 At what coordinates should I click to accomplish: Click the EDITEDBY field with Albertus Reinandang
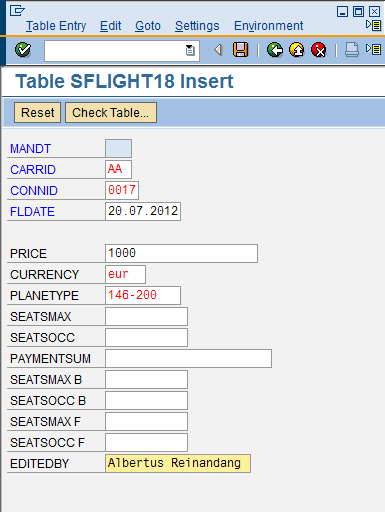[178, 463]
